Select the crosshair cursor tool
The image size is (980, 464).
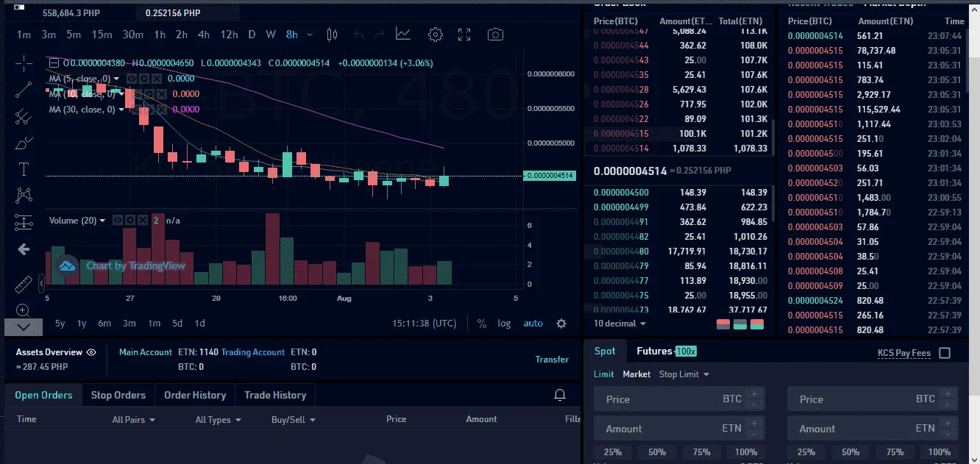pos(24,63)
